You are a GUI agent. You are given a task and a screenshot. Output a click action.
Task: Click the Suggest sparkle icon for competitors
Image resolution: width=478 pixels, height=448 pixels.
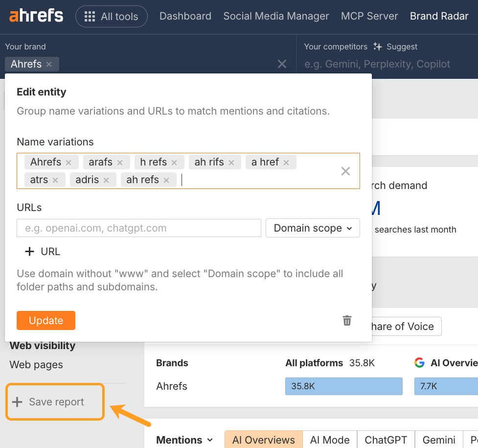click(x=377, y=47)
